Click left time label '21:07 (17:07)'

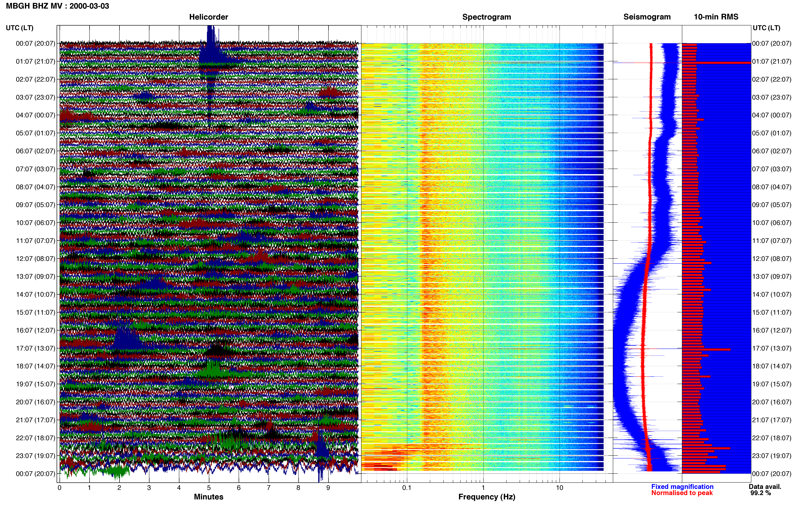click(x=36, y=420)
